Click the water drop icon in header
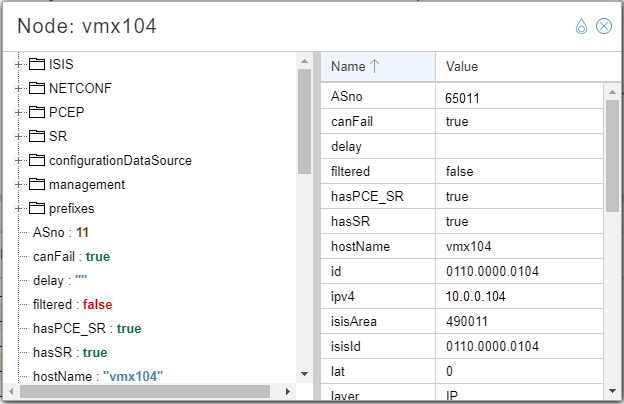This screenshot has width=624, height=404. pyautogui.click(x=581, y=26)
